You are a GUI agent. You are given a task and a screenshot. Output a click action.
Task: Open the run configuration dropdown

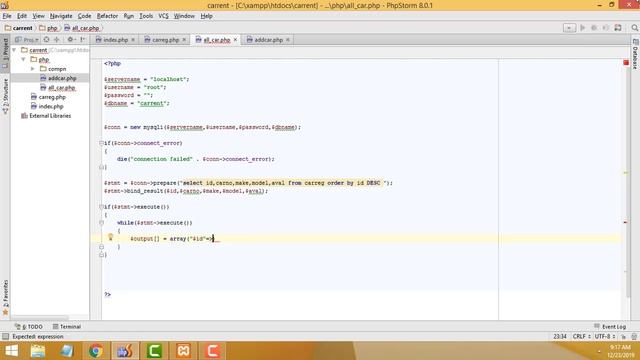pyautogui.click(x=569, y=28)
